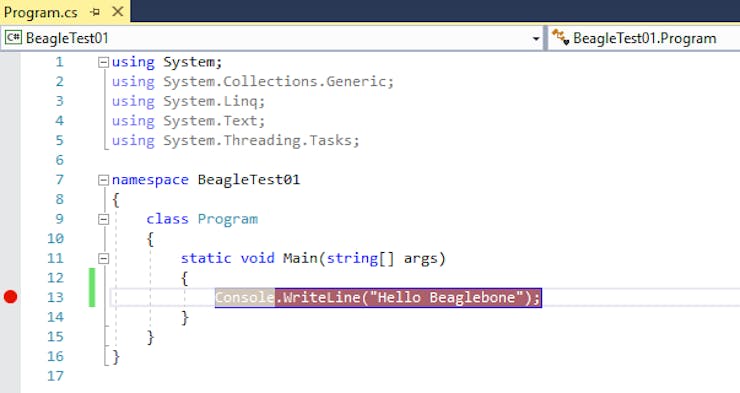
Task: Click the class icon beside BeagleTest01.Program
Action: point(561,37)
